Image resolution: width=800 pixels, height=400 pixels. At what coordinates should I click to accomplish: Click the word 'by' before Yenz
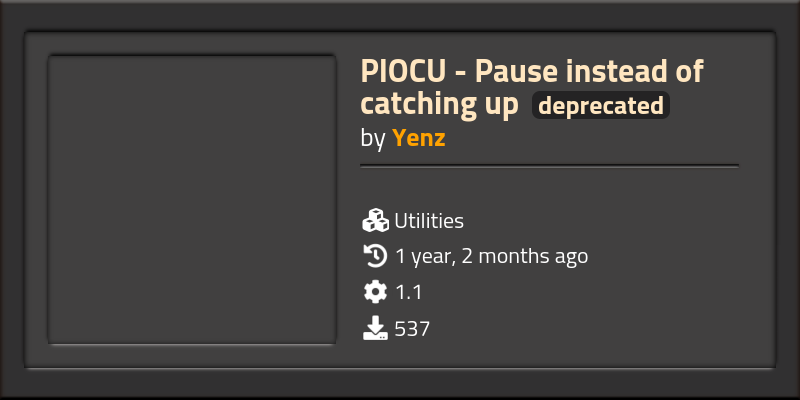coord(373,138)
